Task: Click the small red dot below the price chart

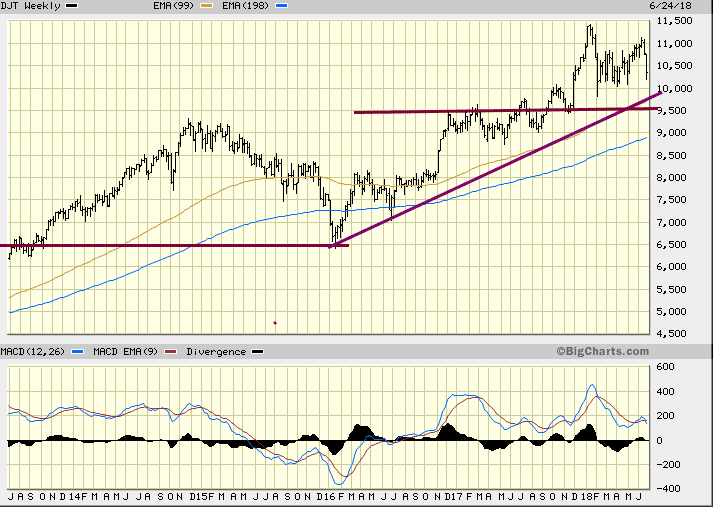Action: [275, 323]
